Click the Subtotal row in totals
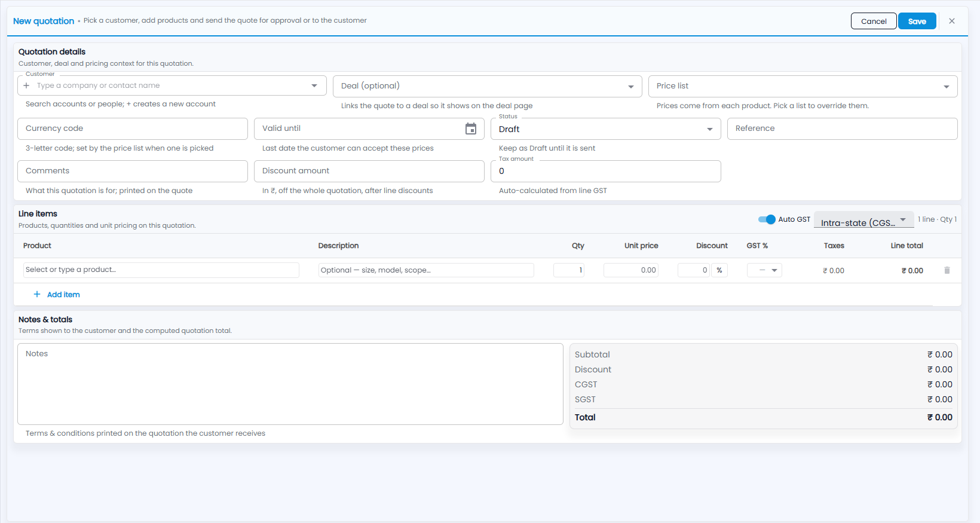Screen dimensions: 980x523 764,354
